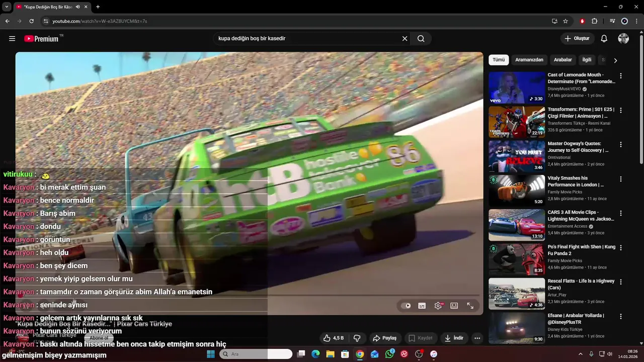Run search with the magnifier button
Screen dimensions: 644x362
point(421,39)
